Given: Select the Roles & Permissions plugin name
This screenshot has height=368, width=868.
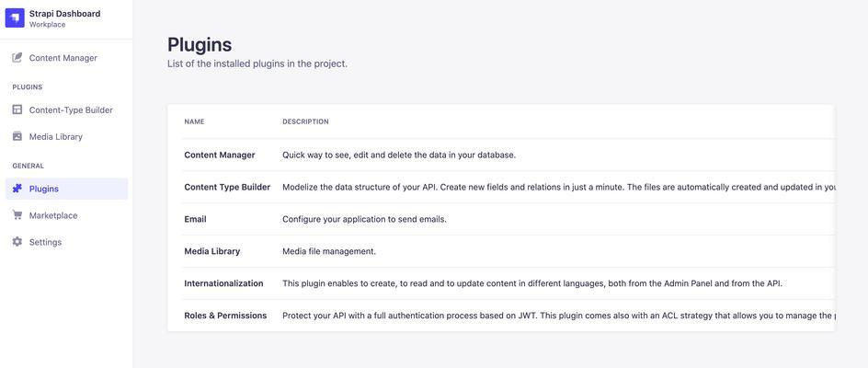Looking at the screenshot, I should (x=225, y=316).
